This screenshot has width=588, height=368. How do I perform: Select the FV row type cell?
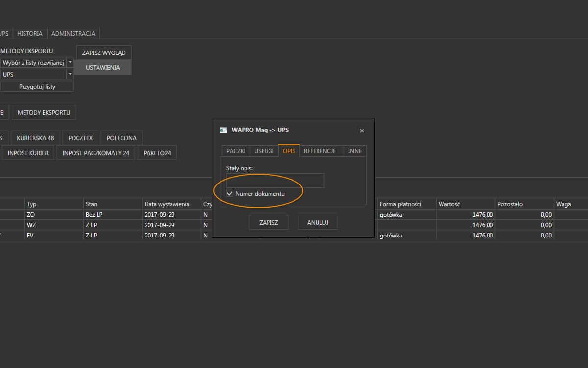[54, 236]
